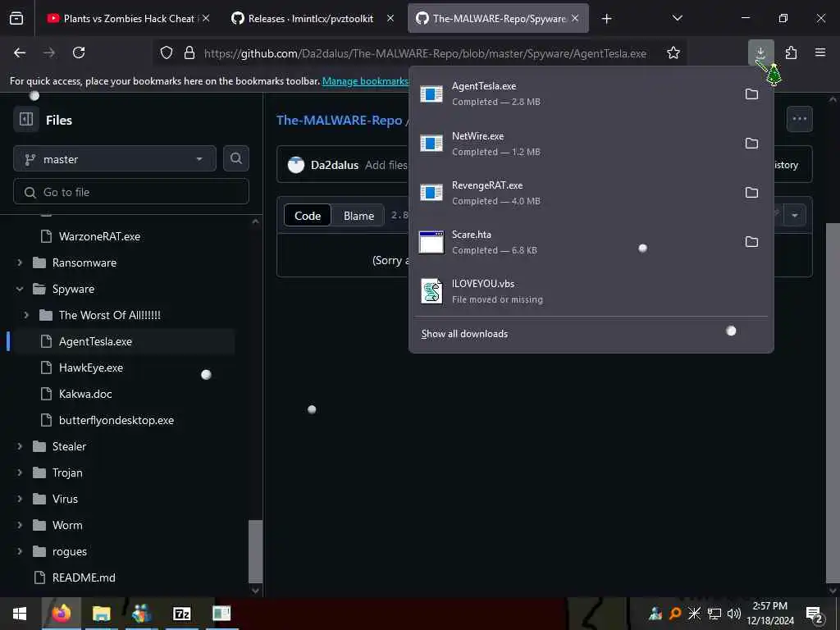
Task: Collapse the Spyware folder
Action: point(20,289)
